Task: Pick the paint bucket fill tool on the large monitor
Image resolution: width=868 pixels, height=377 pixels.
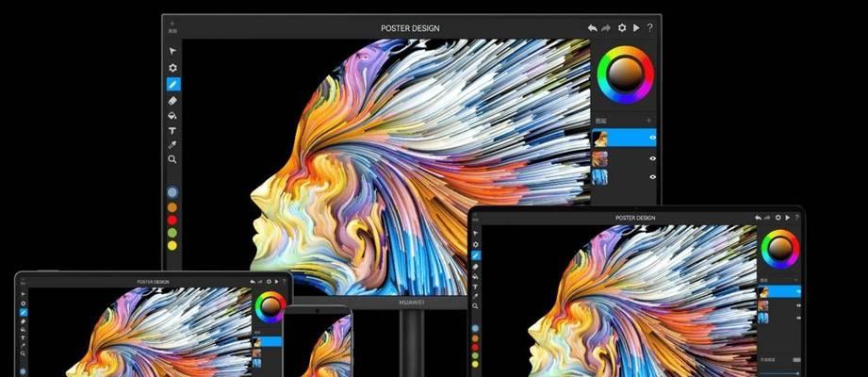Action: (172, 116)
